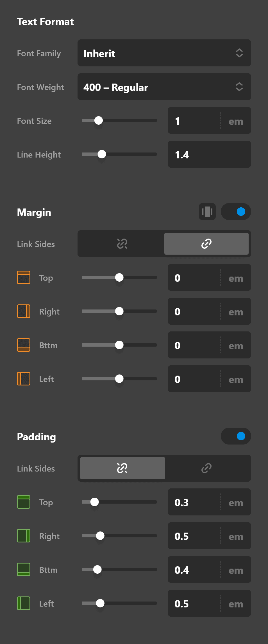Disable the Padding toggle
Screen dimensions: 268x644
pyautogui.click(x=236, y=436)
